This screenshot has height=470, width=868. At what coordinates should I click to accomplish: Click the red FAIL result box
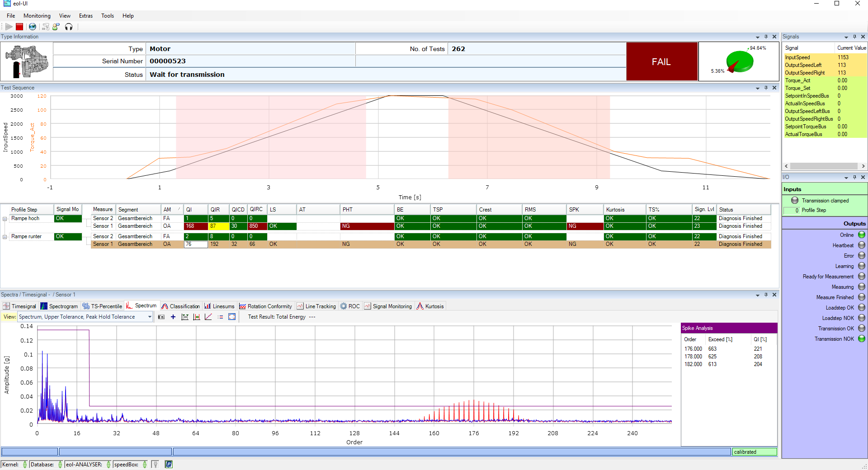[x=661, y=62]
